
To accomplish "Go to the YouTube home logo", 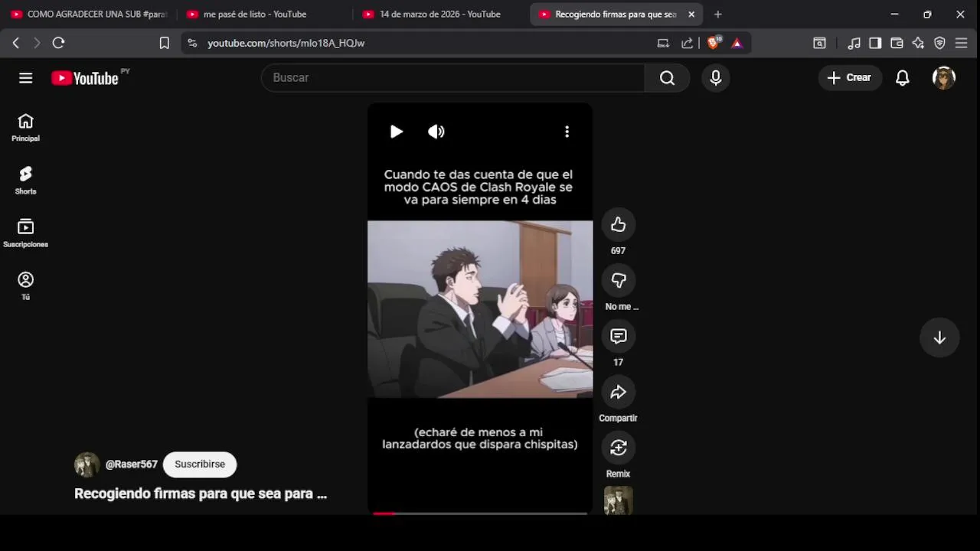I will (85, 78).
